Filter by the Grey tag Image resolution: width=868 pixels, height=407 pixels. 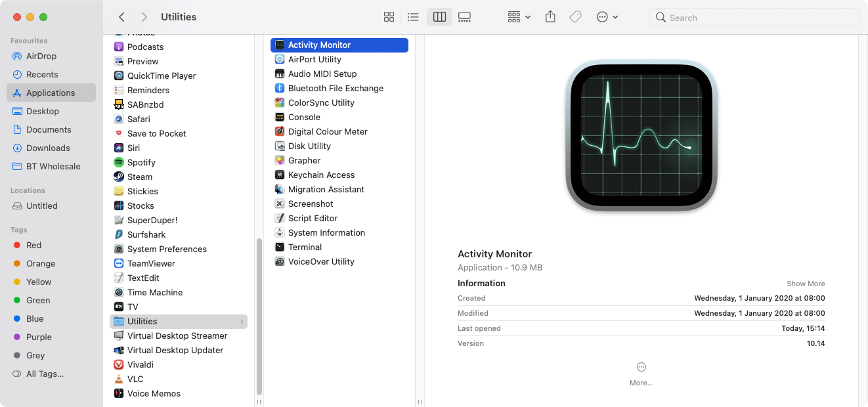tap(51, 355)
